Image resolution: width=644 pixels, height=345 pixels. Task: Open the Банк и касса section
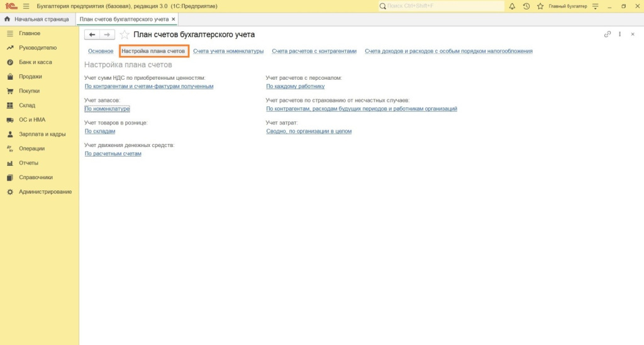tap(35, 62)
